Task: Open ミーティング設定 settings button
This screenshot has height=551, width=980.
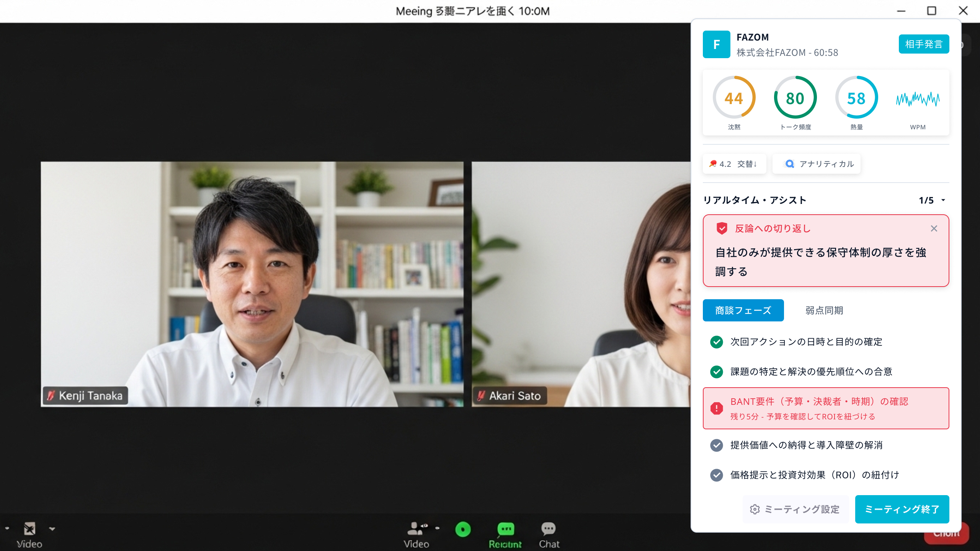Action: coord(795,509)
